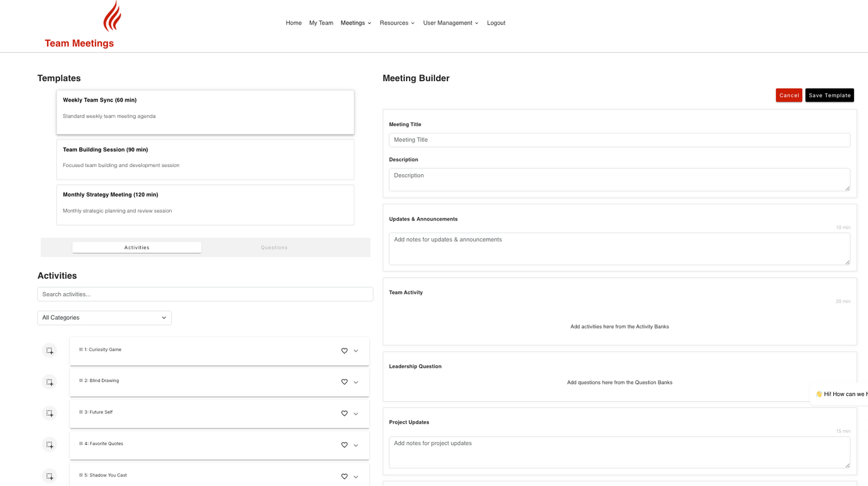Viewport: 868px width, 486px height.
Task: Click '4: Favorite Quotes' activity title
Action: click(104, 444)
